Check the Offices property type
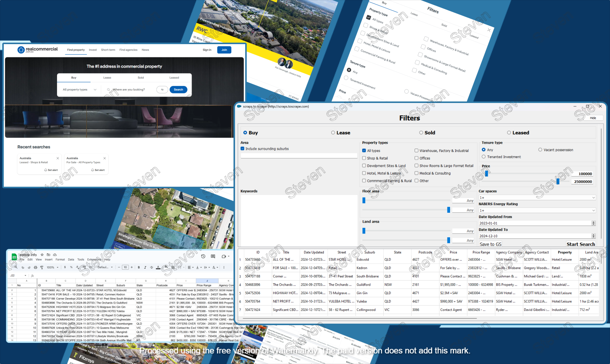 point(416,158)
